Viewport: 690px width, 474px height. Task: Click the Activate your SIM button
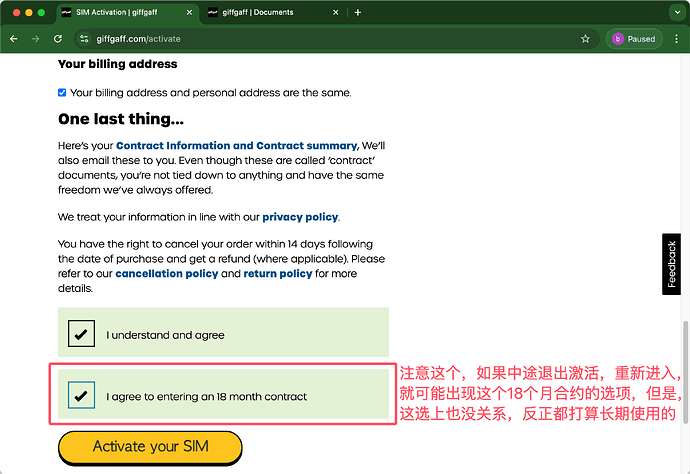tap(150, 447)
